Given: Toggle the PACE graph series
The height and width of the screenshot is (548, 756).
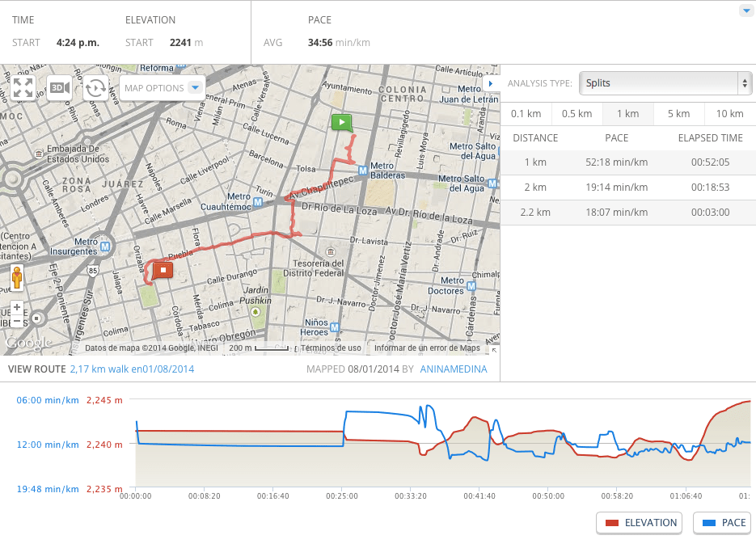Looking at the screenshot, I should pos(722,523).
